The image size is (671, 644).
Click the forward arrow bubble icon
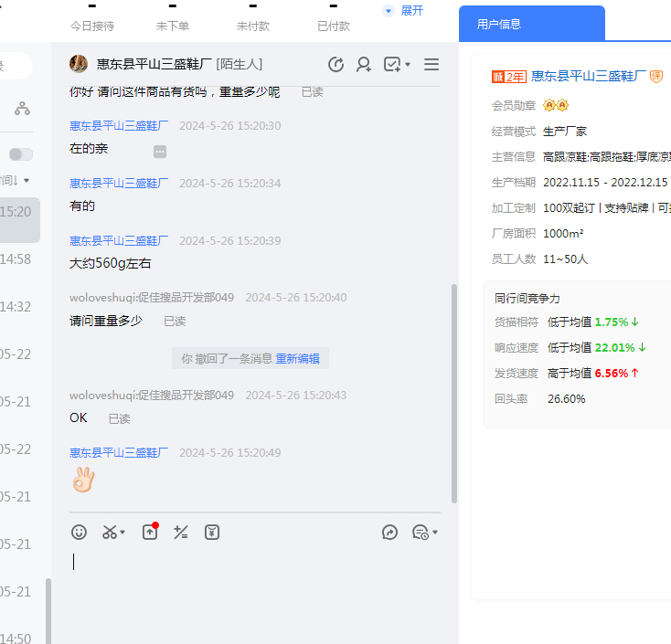[389, 532]
